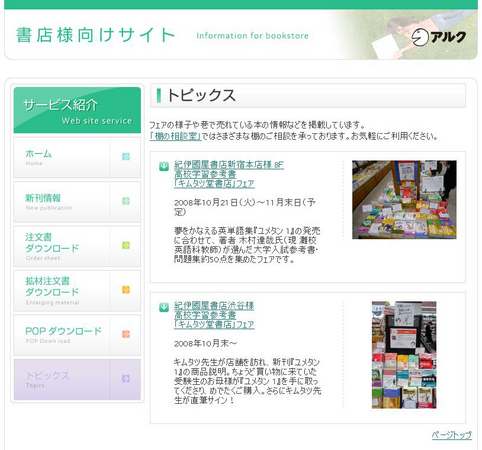This screenshot has width=482, height=450.
Task: Click the green arrow icon beside 新刊情報
Action: click(126, 201)
